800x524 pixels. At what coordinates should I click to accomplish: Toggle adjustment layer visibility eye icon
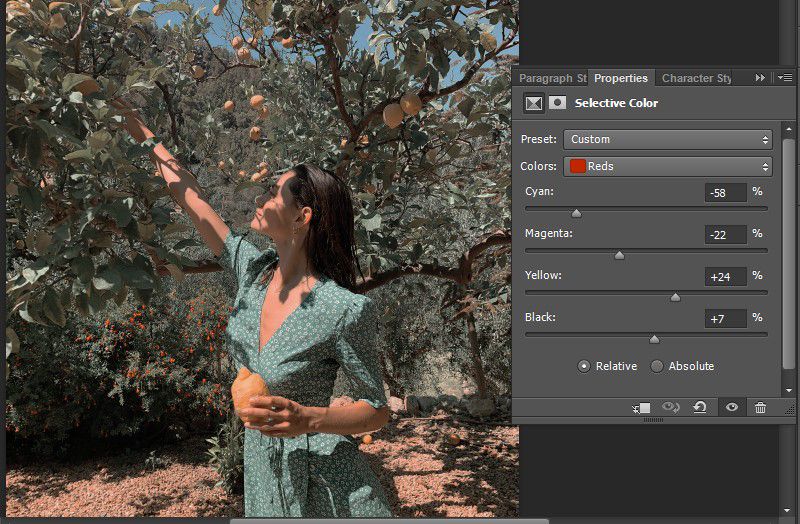[732, 407]
